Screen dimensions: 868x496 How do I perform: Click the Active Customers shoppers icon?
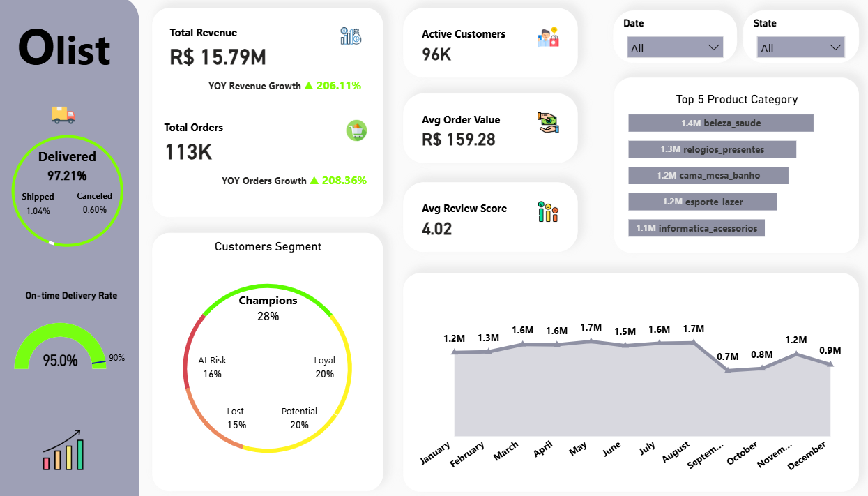click(x=548, y=37)
